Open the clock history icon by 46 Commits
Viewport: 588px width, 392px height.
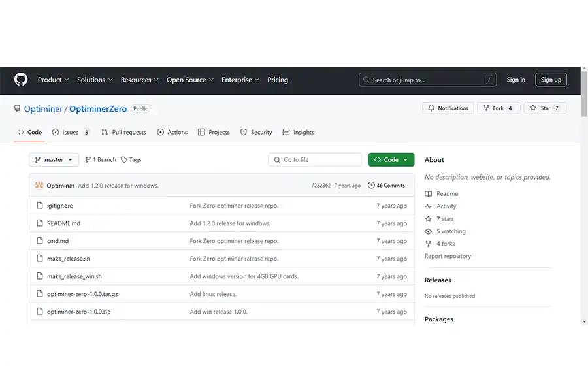pyautogui.click(x=371, y=185)
